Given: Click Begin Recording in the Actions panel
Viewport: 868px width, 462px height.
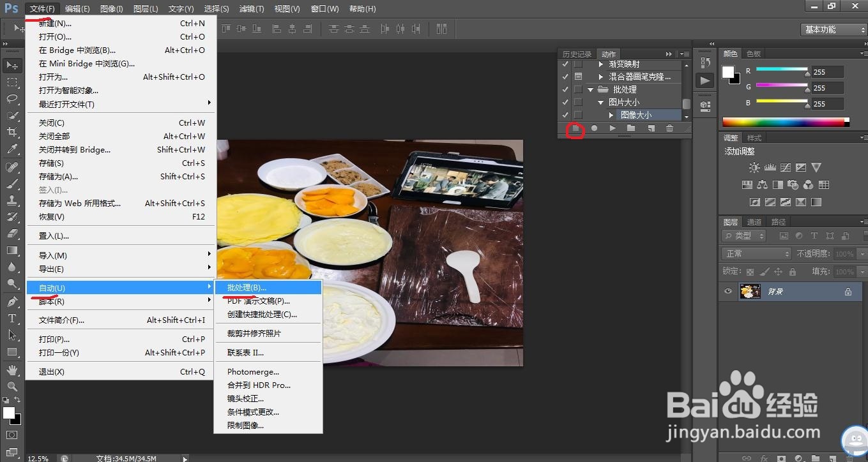Looking at the screenshot, I should (x=594, y=128).
